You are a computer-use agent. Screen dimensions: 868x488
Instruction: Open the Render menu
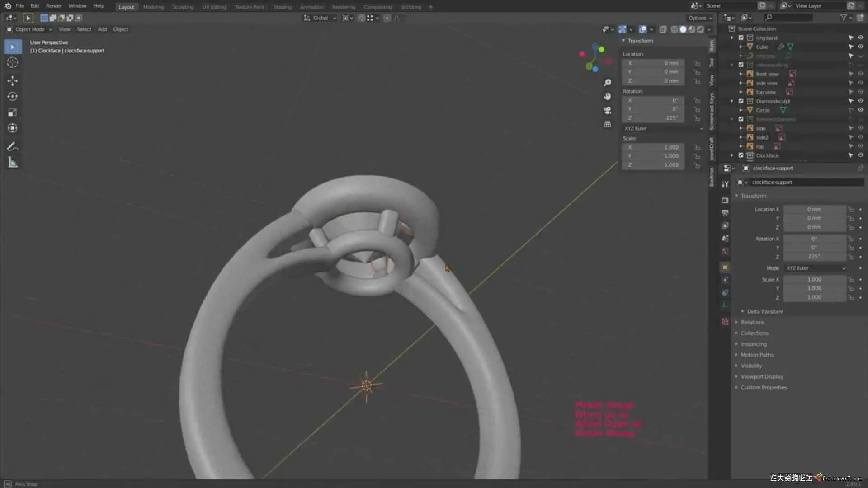[x=54, y=6]
